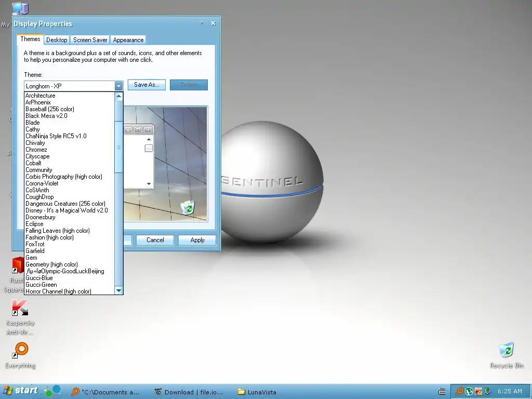532x399 pixels.
Task: Select ArPhoenix theme from list
Action: pyautogui.click(x=70, y=102)
